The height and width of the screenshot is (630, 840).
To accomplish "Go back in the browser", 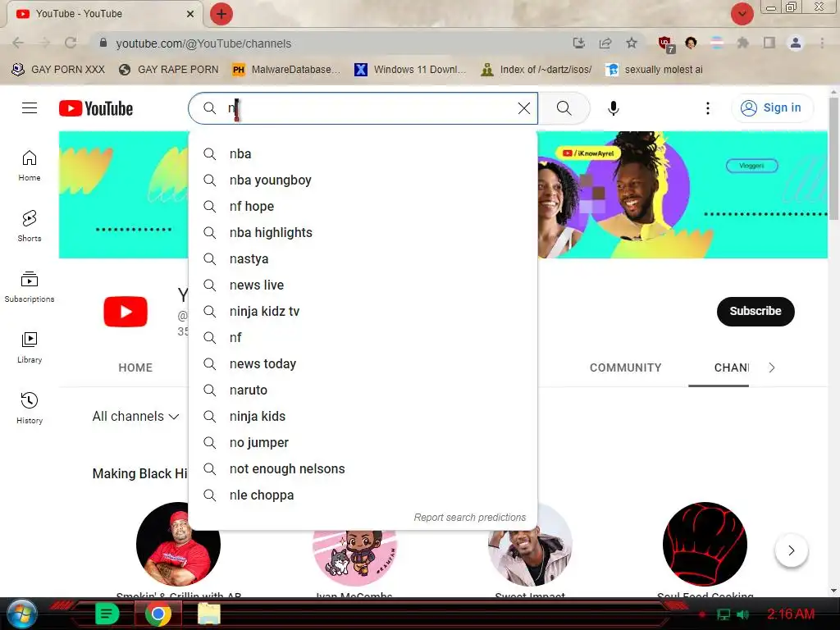I will [18, 43].
